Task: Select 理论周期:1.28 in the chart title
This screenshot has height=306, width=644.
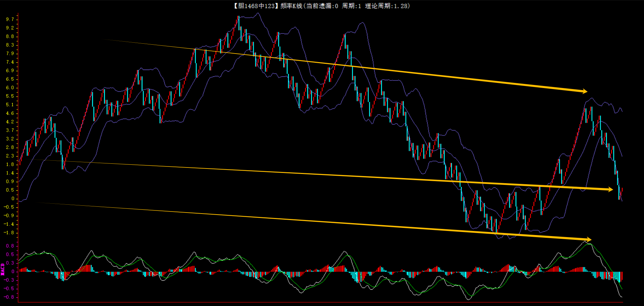Action: coord(387,6)
